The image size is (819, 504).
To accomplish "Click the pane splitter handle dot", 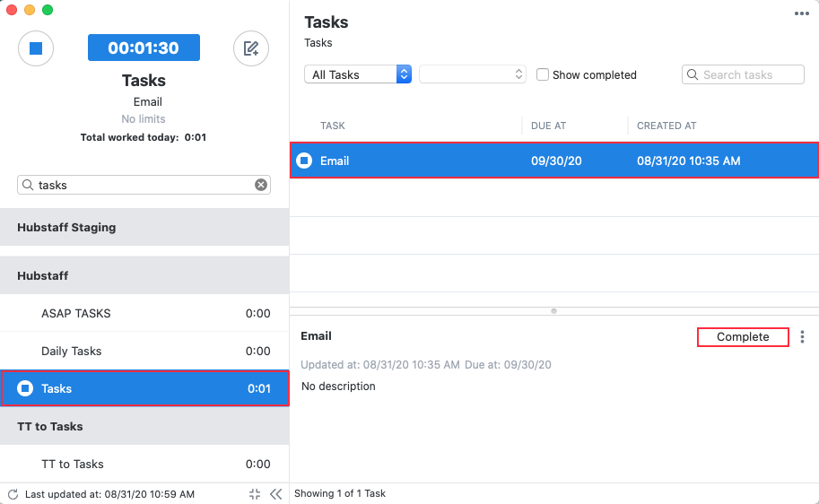I will coord(553,311).
